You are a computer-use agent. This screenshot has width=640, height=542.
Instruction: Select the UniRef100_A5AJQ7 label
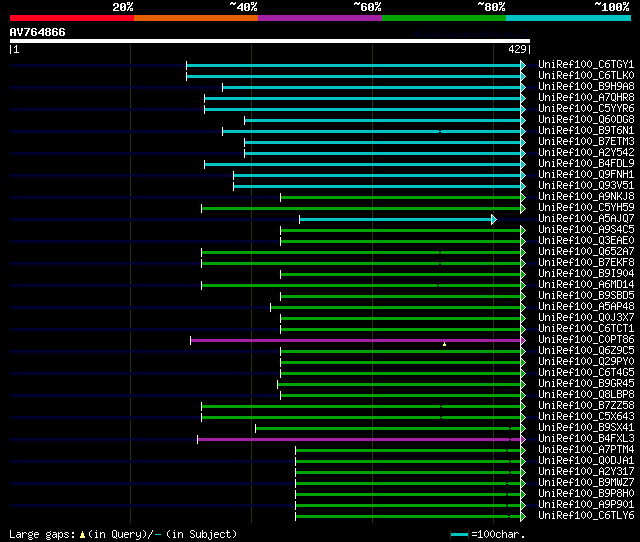(586, 219)
